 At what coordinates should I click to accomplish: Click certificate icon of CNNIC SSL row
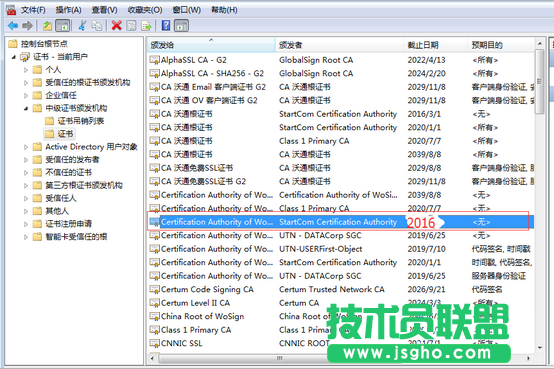point(154,343)
